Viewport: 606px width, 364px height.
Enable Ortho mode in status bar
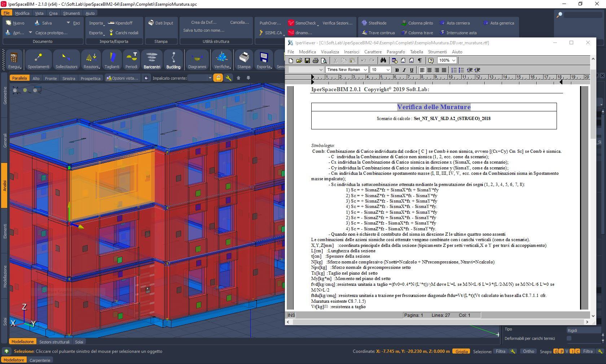(x=528, y=351)
